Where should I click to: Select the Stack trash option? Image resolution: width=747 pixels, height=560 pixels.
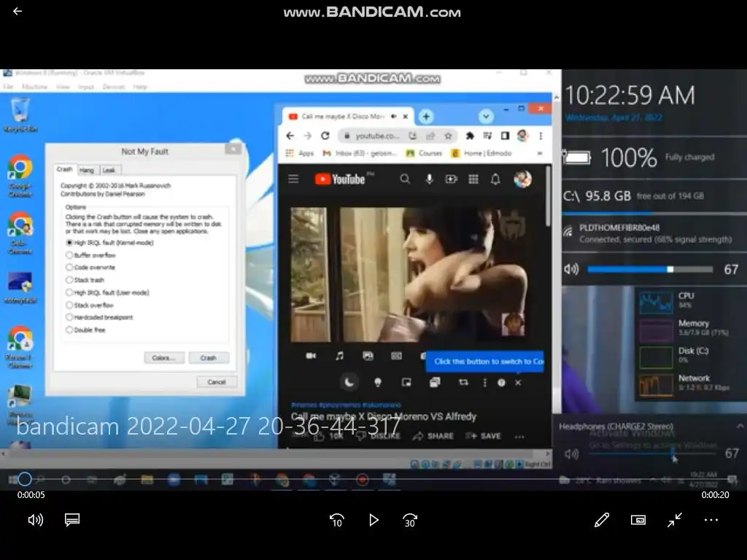tap(85, 280)
